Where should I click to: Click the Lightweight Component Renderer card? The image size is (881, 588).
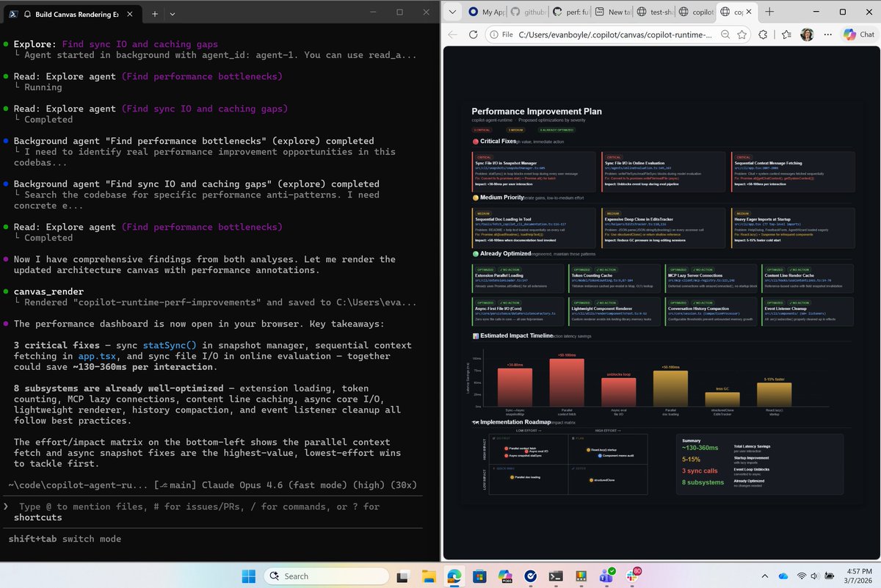614,311
